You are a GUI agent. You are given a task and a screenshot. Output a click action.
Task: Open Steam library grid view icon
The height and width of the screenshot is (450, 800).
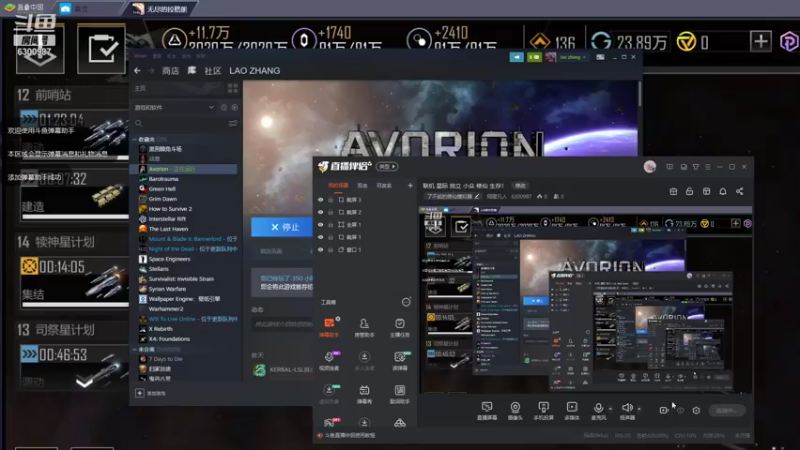pyautogui.click(x=233, y=88)
